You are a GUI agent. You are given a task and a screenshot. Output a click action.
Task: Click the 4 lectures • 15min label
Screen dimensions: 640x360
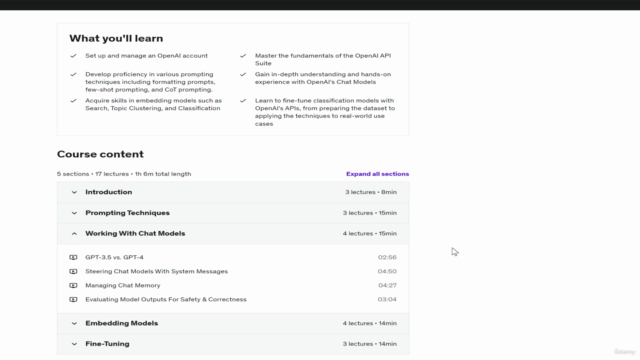point(370,233)
